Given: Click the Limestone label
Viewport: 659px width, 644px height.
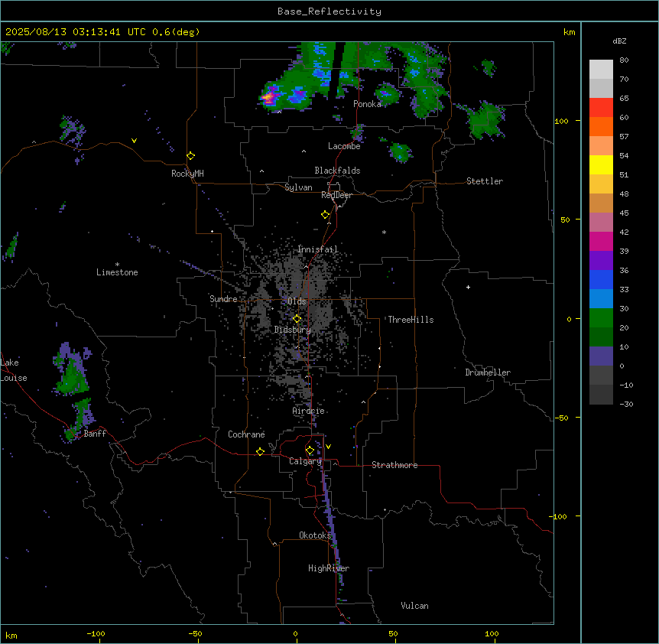Looking at the screenshot, I should [x=117, y=272].
